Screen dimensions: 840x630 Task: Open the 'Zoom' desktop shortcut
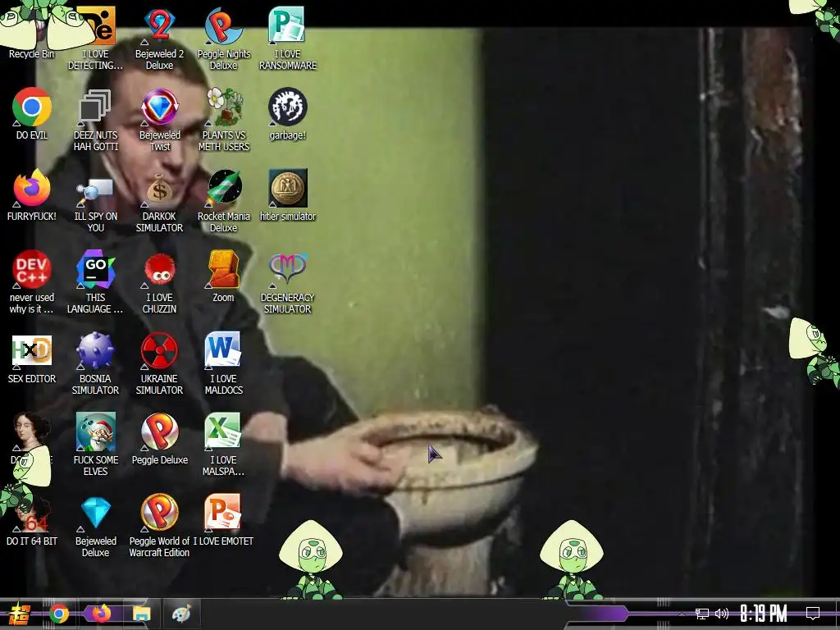223,276
